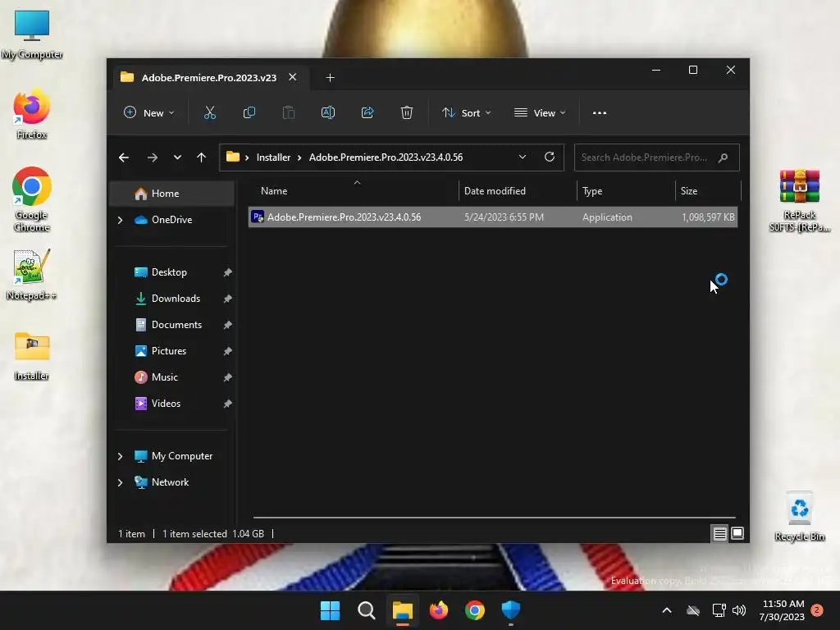
Task: Expand Network tree node
Action: coord(120,482)
